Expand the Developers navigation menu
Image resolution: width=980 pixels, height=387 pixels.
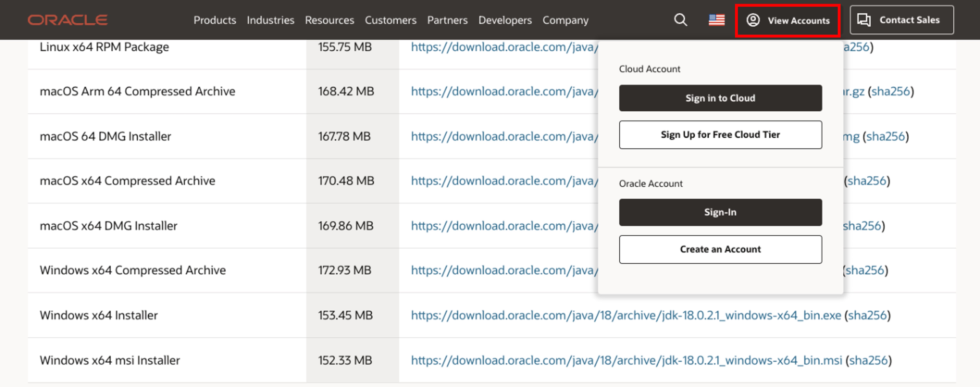tap(505, 20)
